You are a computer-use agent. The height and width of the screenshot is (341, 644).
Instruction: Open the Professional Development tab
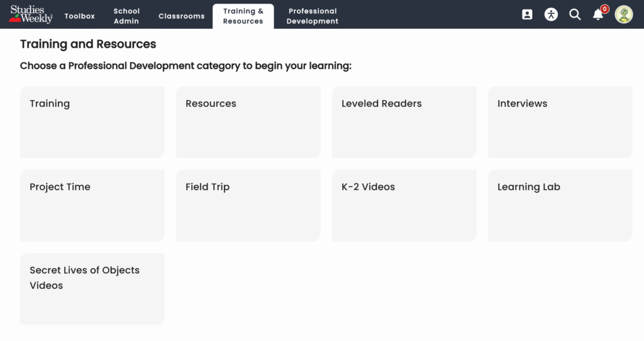click(x=313, y=16)
